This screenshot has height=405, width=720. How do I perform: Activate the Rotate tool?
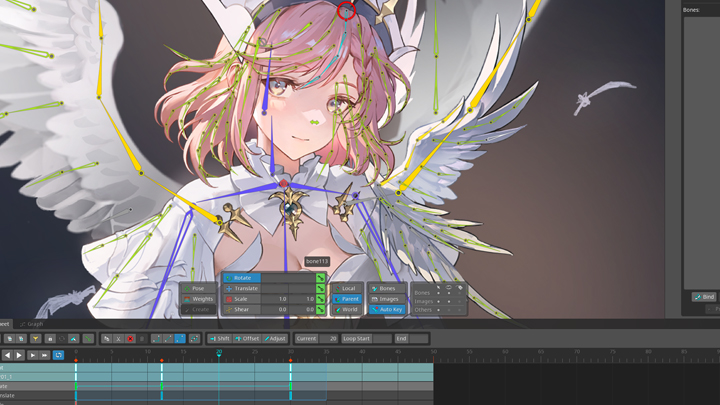242,278
